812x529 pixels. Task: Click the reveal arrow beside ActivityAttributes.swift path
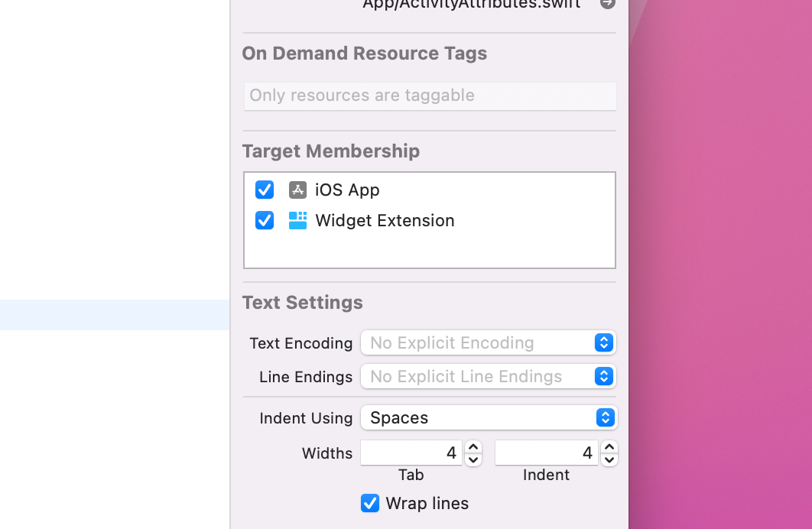click(x=608, y=4)
